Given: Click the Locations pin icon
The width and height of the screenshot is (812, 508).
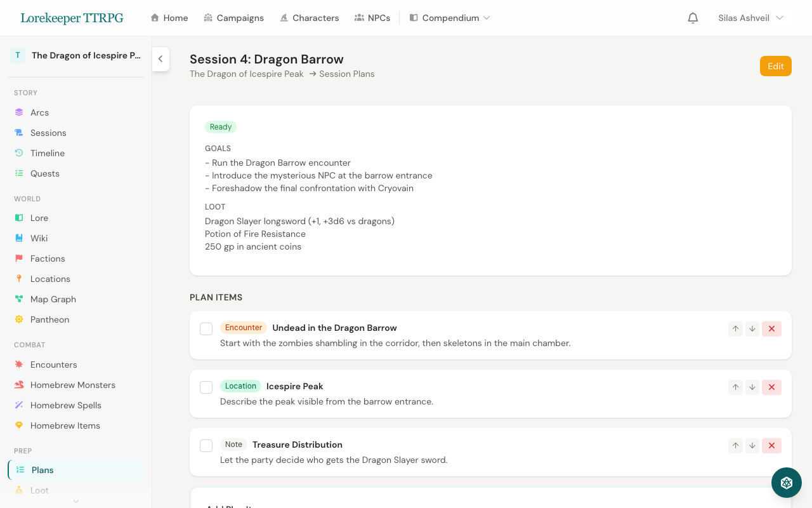Looking at the screenshot, I should click(x=18, y=279).
